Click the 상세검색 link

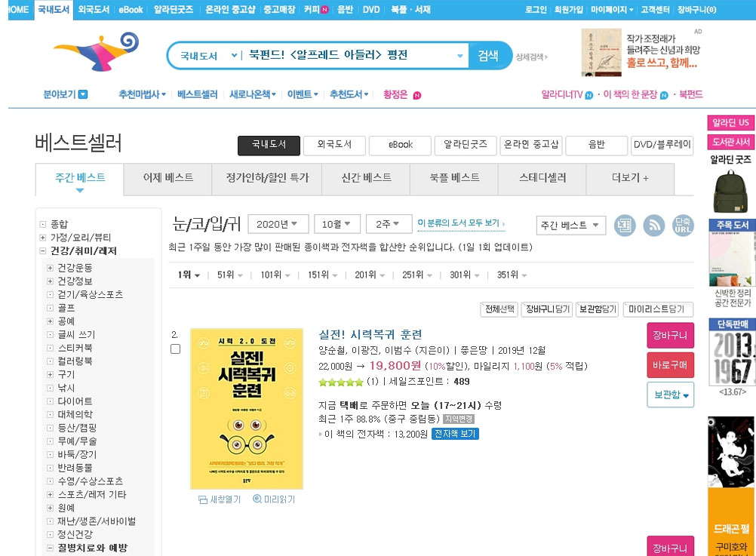click(531, 57)
